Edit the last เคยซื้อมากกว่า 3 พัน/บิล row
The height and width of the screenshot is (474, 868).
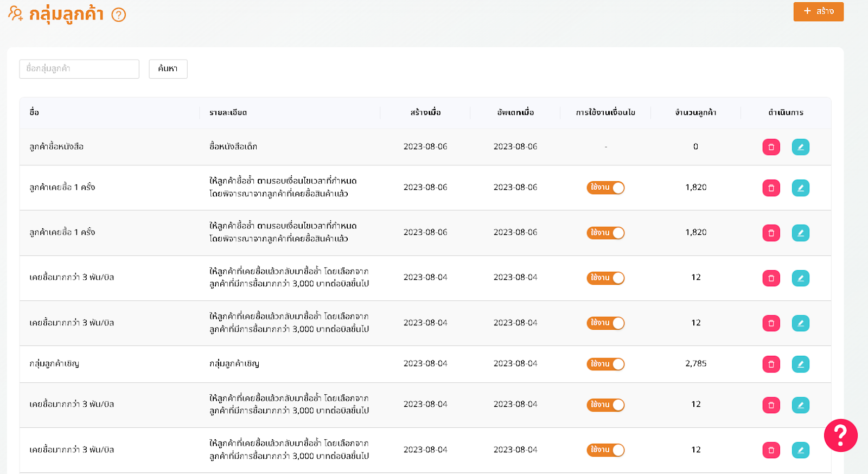800,450
